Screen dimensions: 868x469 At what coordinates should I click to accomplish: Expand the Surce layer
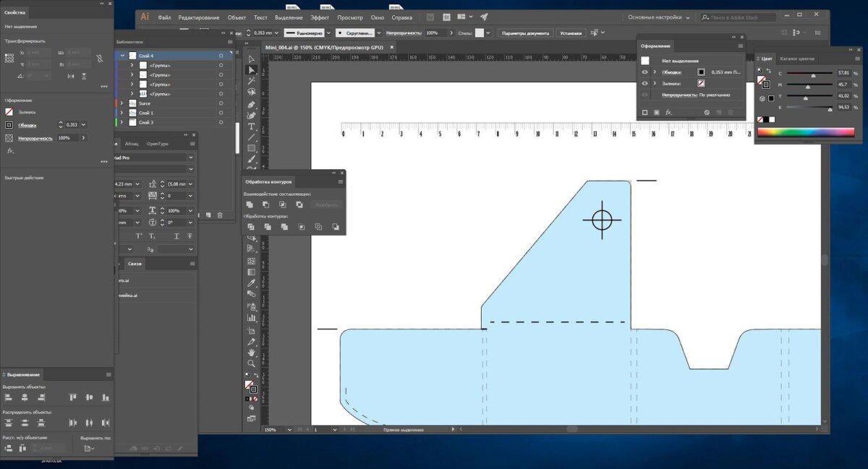tap(122, 103)
